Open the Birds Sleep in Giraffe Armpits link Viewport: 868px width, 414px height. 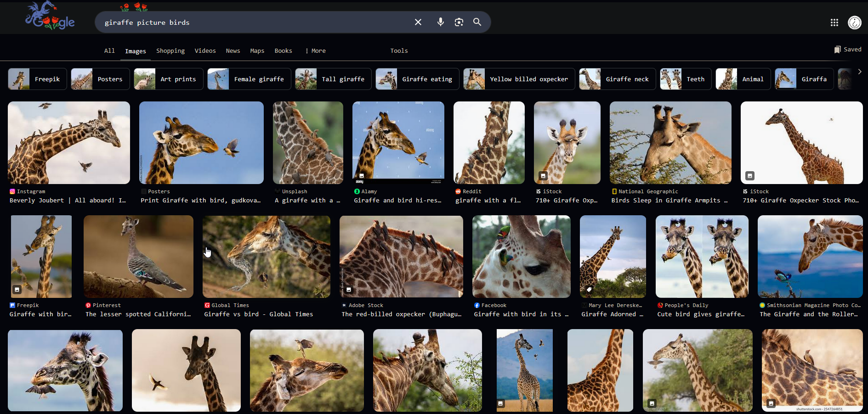(x=669, y=201)
